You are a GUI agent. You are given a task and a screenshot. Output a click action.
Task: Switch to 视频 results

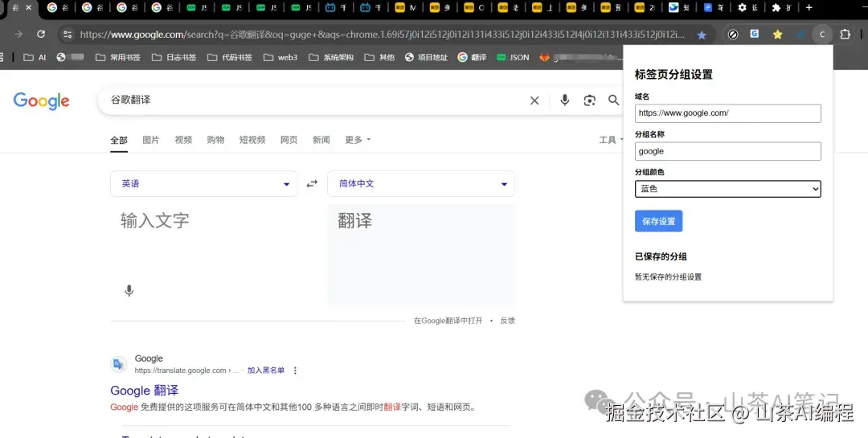coord(183,140)
